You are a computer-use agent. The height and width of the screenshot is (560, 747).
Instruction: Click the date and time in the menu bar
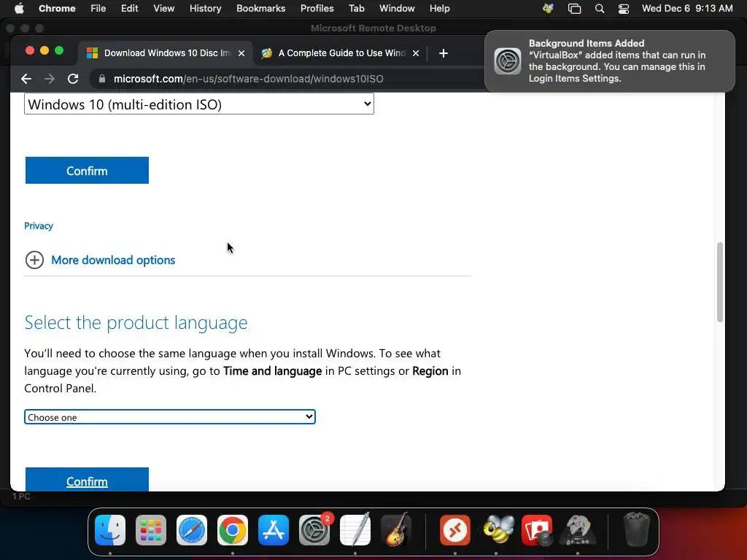tap(687, 9)
